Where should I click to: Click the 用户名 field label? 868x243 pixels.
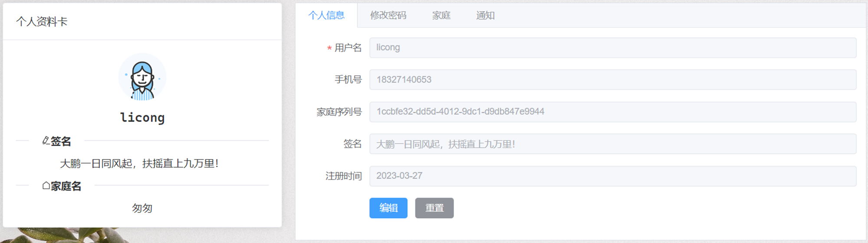348,48
